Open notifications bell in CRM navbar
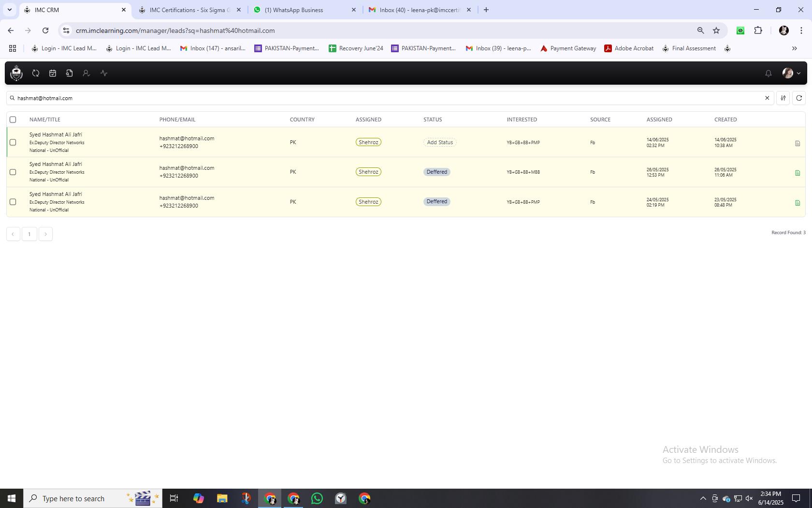812x508 pixels. (768, 73)
